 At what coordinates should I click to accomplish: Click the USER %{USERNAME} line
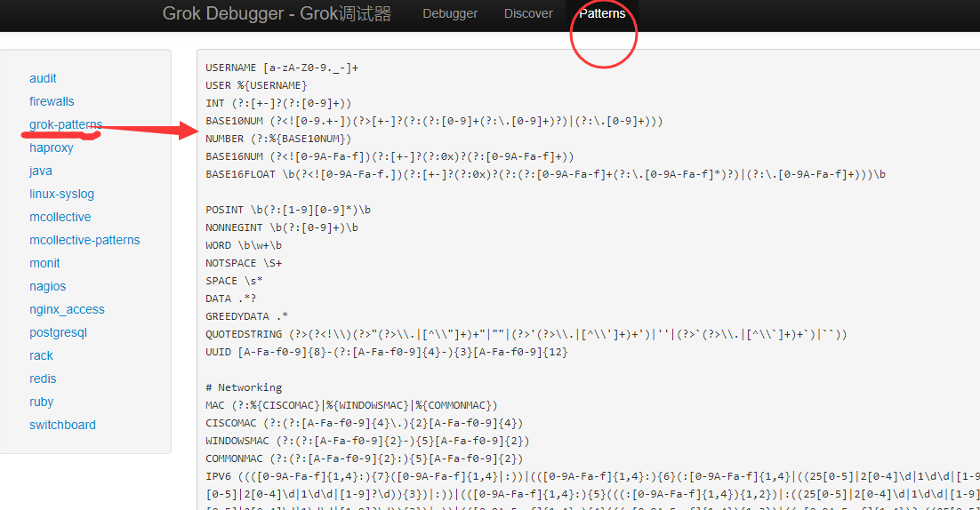[x=256, y=85]
